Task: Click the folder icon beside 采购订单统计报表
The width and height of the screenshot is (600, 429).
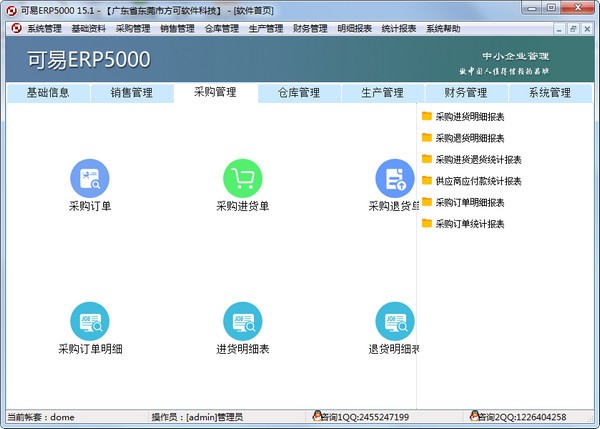Action: point(427,223)
